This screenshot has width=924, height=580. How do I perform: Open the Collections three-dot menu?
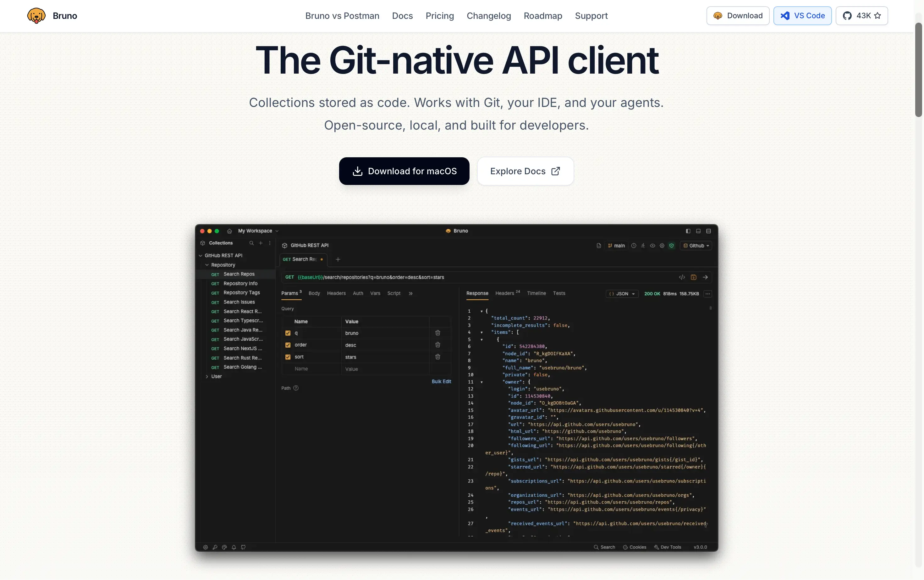click(x=270, y=243)
